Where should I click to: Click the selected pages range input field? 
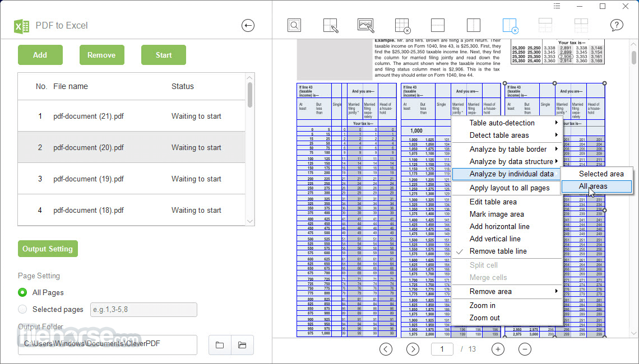143,310
